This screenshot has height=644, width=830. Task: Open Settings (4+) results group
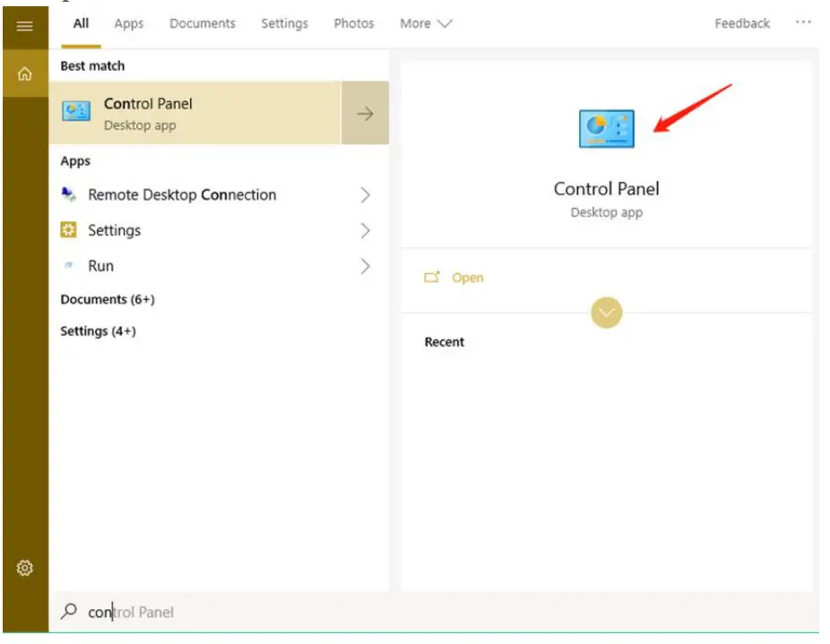[x=98, y=331]
